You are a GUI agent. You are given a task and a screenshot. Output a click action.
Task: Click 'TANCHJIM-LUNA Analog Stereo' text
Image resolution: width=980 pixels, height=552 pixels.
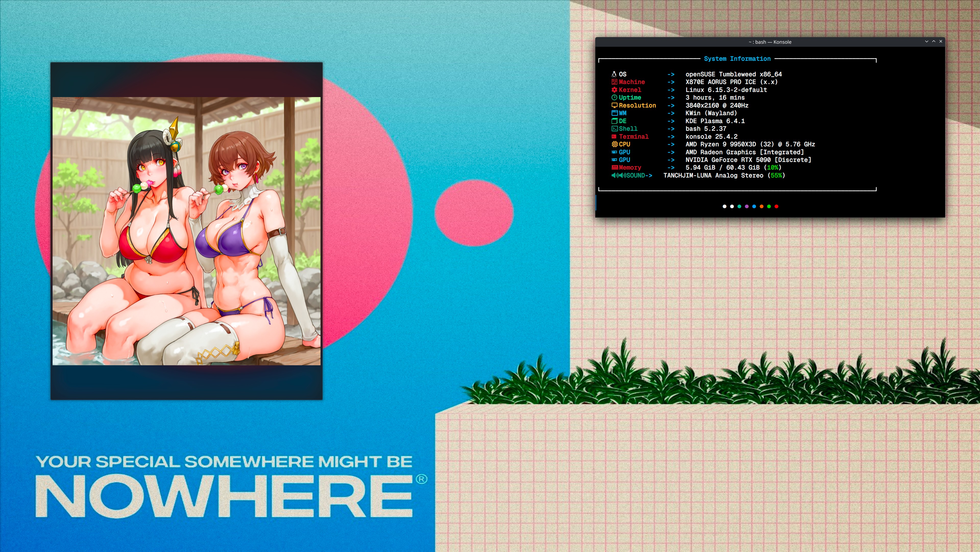[x=713, y=175]
